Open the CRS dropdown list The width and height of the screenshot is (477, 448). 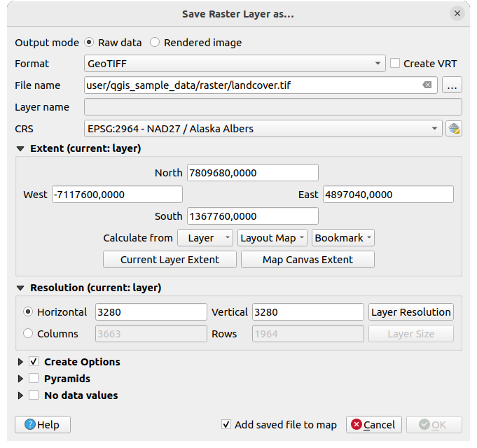pos(263,129)
